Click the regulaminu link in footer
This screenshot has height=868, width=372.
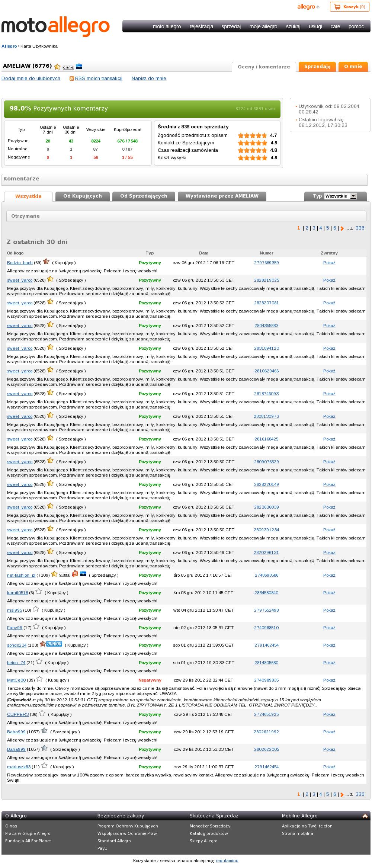(x=227, y=861)
